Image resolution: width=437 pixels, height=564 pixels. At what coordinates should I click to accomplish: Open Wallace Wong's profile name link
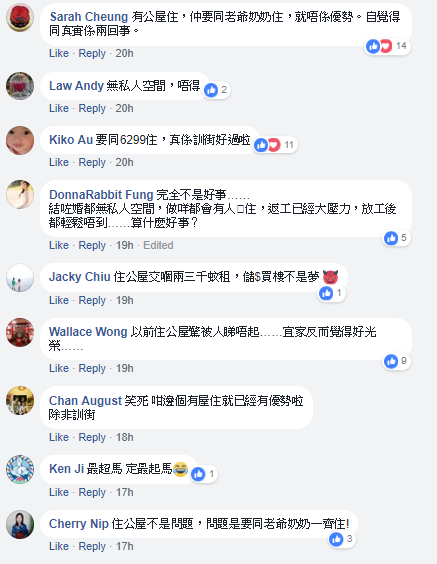[x=88, y=332]
